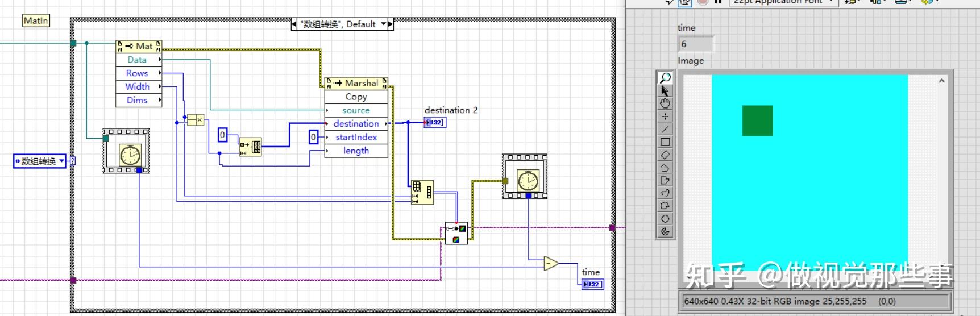Select the Line ROI tool

665,129
